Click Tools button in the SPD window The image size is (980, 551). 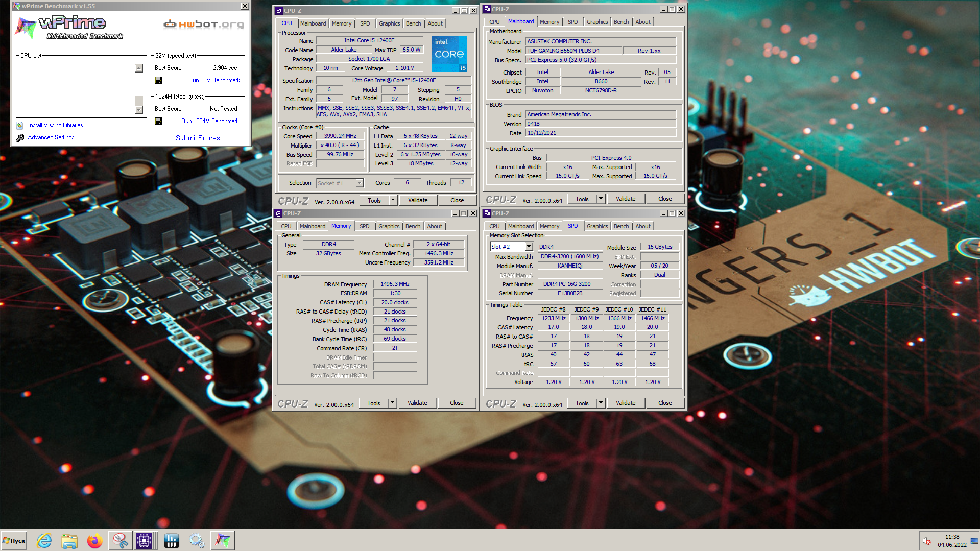582,403
